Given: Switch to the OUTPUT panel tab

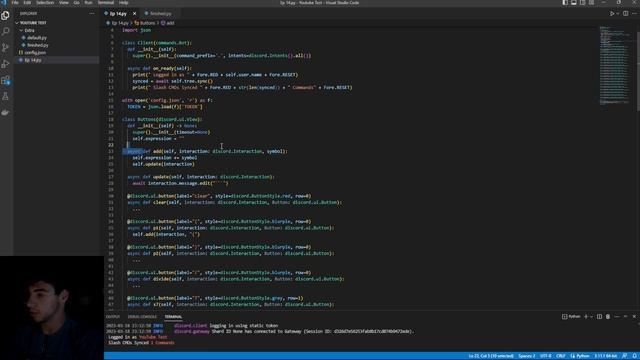Looking at the screenshot, I should (113, 317).
